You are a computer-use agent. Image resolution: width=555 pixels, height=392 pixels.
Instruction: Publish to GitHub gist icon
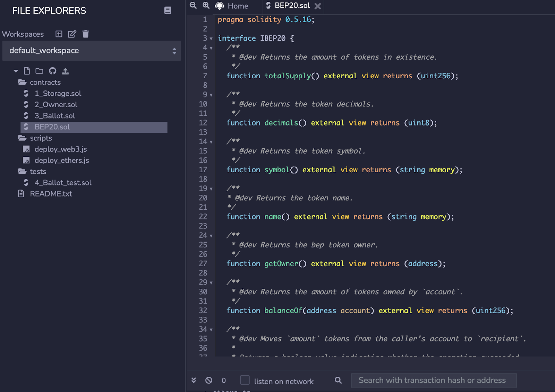[x=52, y=71]
